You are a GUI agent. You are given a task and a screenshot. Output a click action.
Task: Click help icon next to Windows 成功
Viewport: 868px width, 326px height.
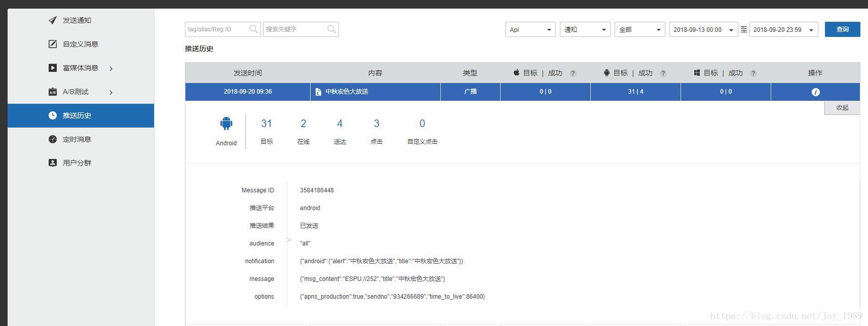pos(753,73)
